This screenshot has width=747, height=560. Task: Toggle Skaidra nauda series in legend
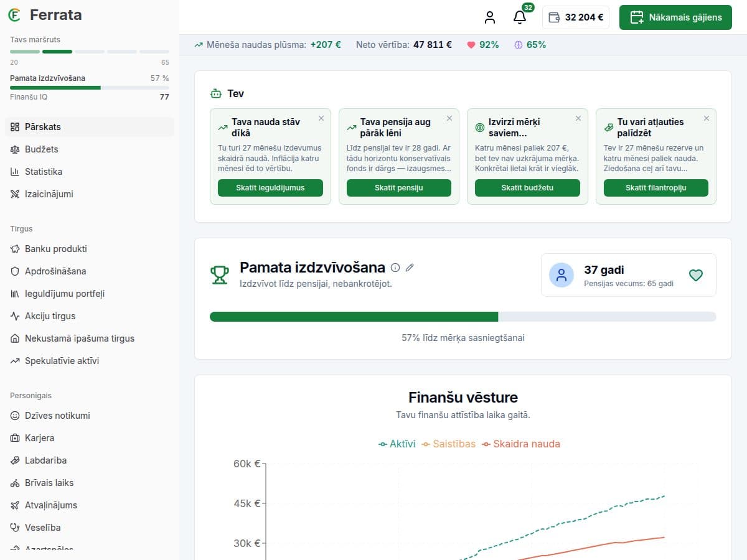[521, 444]
